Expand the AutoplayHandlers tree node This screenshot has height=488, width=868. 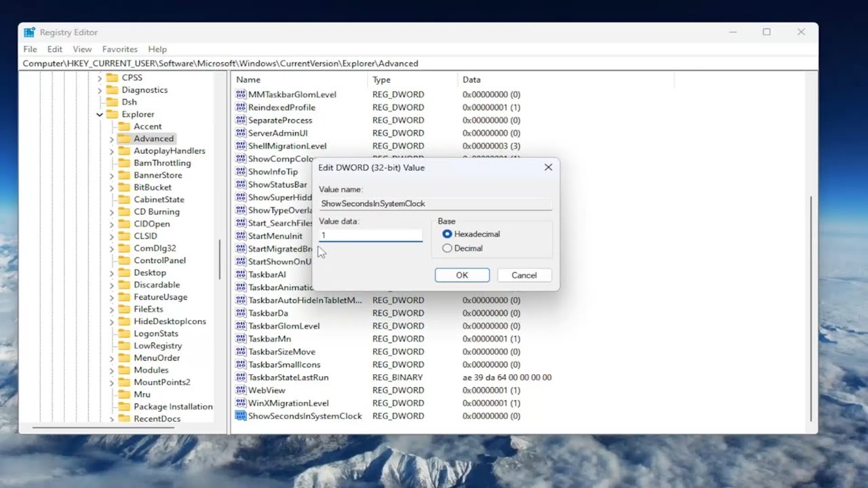pos(112,151)
